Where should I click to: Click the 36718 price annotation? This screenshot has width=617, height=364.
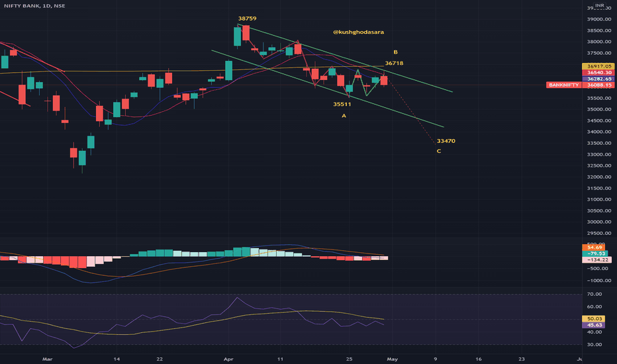click(x=394, y=63)
